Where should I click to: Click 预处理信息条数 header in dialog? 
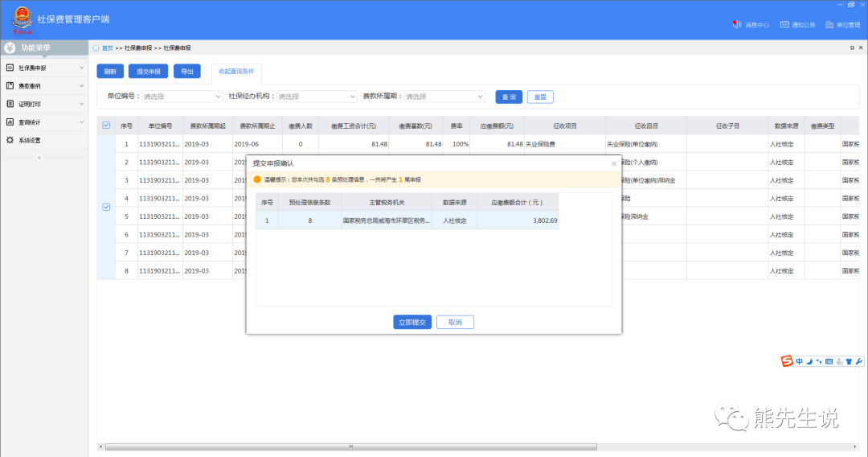pyautogui.click(x=310, y=203)
